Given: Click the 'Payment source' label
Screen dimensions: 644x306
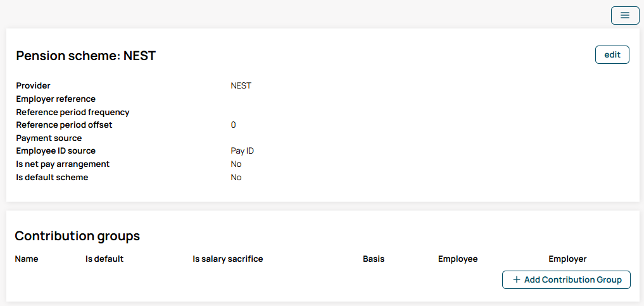Looking at the screenshot, I should click(49, 138).
